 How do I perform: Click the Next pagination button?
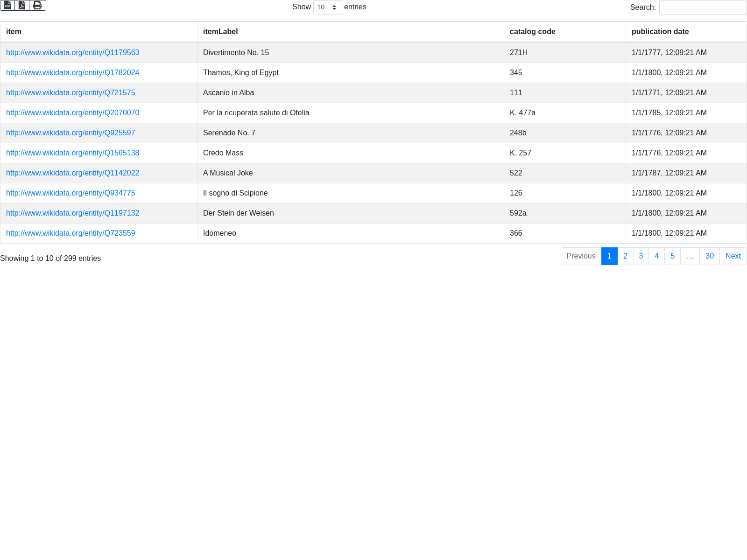(733, 256)
